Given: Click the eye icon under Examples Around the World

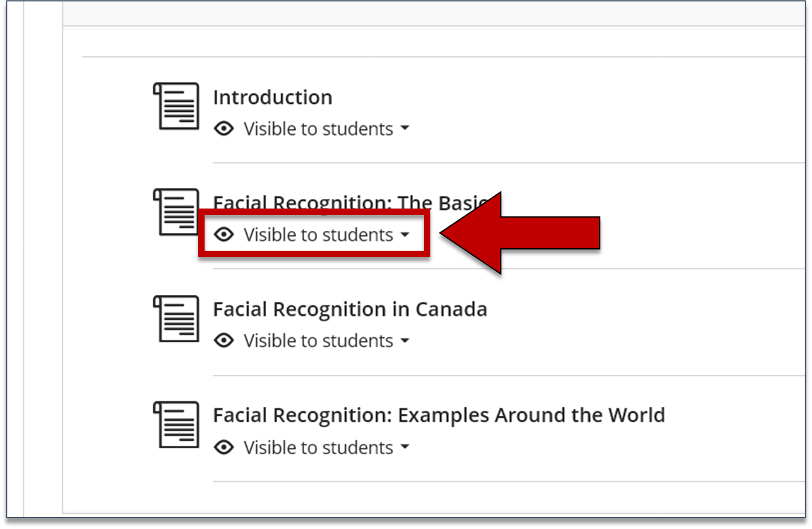Looking at the screenshot, I should click(223, 447).
